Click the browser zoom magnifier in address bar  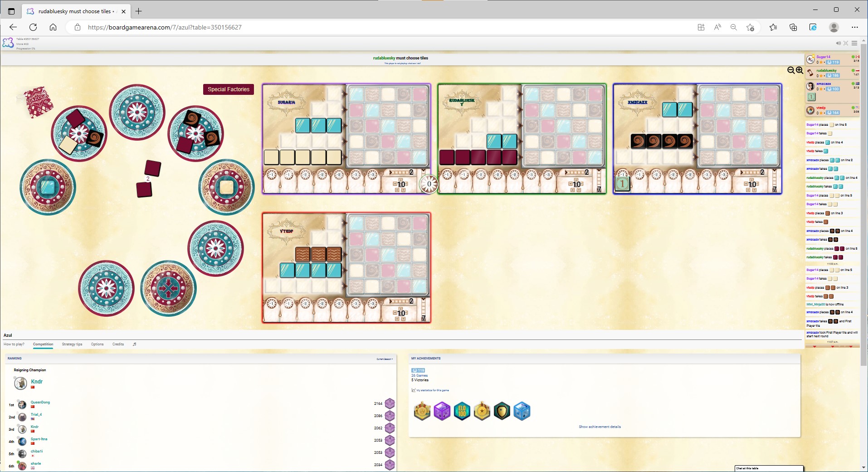[x=734, y=27]
